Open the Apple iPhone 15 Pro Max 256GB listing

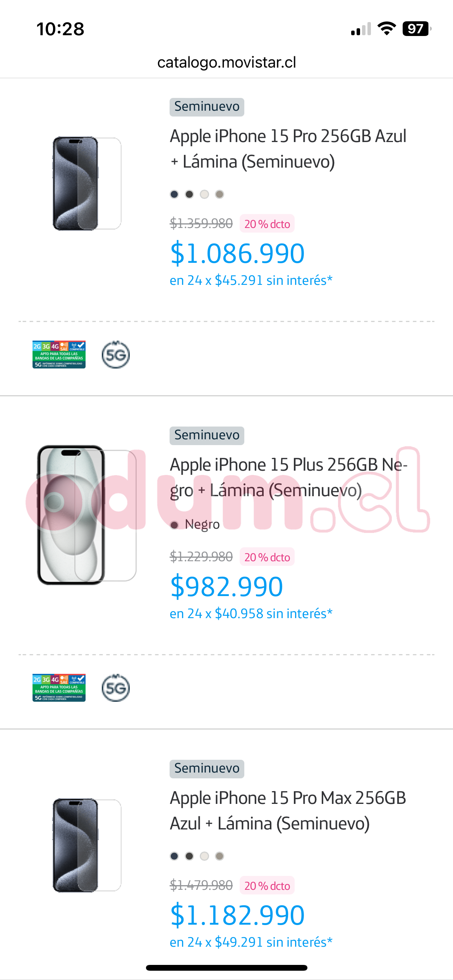[288, 810]
